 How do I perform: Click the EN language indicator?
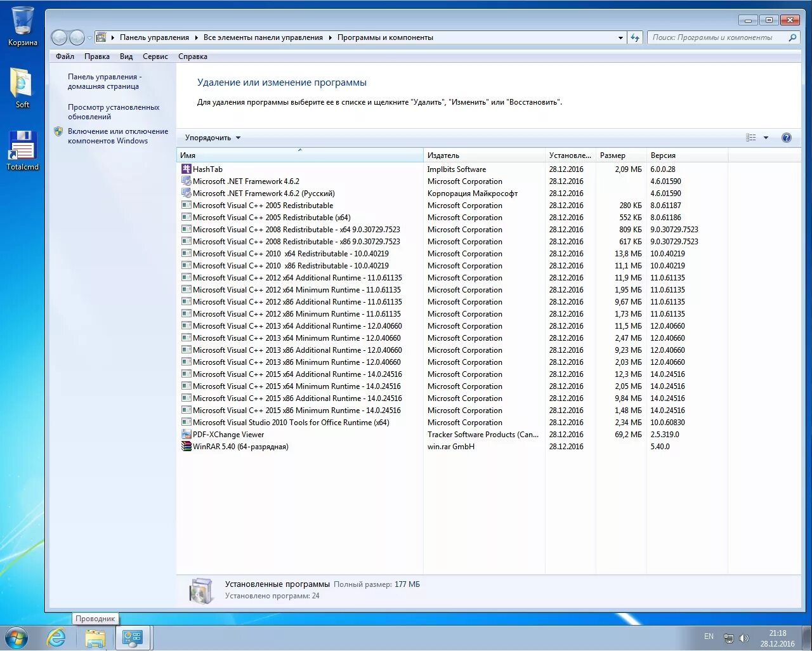[709, 636]
